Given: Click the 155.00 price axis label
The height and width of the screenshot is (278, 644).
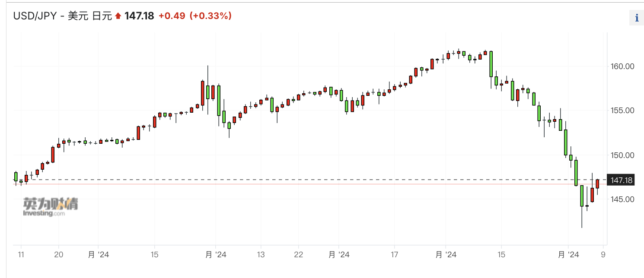Looking at the screenshot, I should point(623,111).
